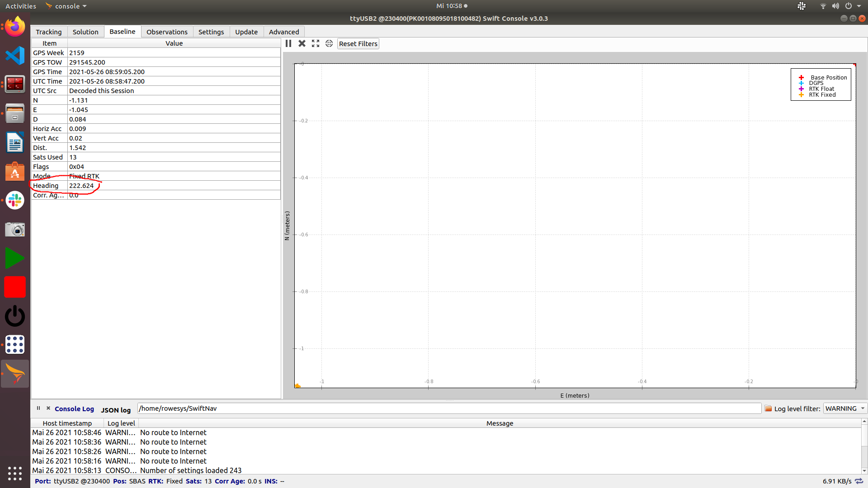Click the network throughput icon in status bar
868x488 pixels.
(859, 481)
